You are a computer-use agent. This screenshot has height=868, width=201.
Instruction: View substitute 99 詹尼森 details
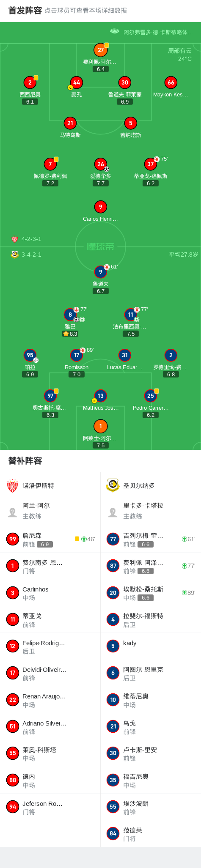tap(50, 539)
